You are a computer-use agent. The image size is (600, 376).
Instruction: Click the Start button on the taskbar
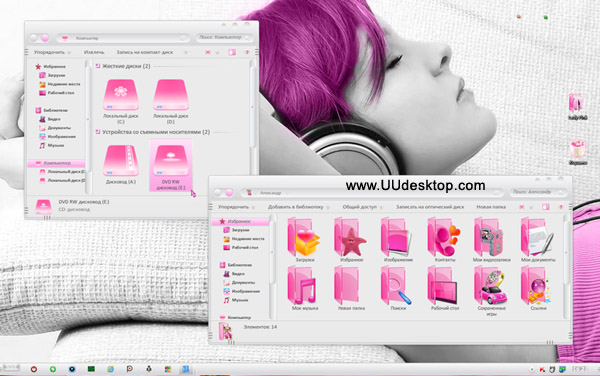pos(10,368)
